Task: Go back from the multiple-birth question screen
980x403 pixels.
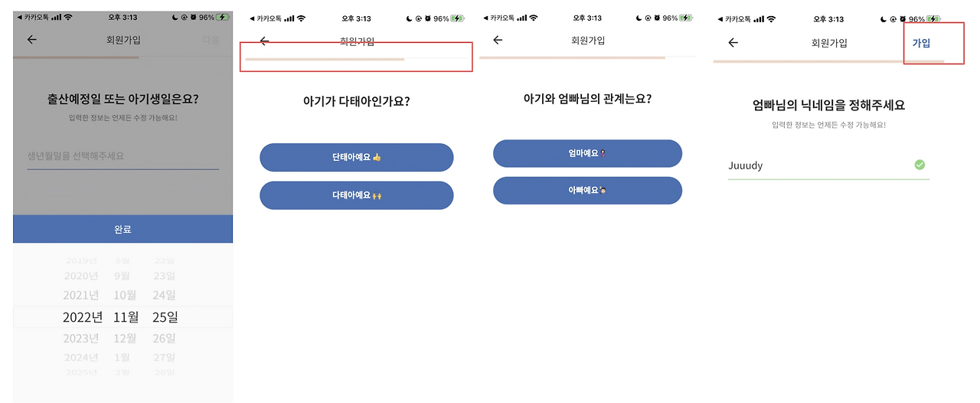Action: (264, 41)
